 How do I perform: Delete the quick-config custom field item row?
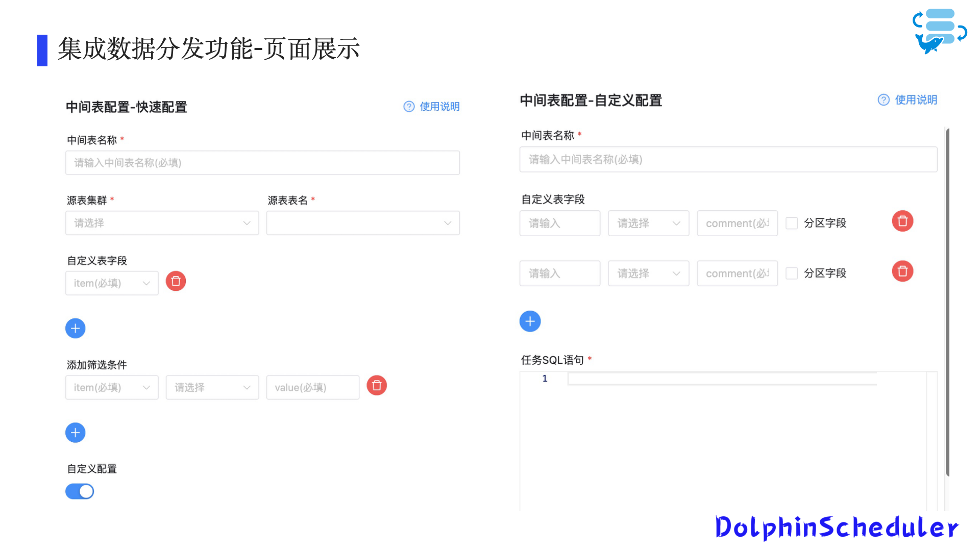(176, 281)
